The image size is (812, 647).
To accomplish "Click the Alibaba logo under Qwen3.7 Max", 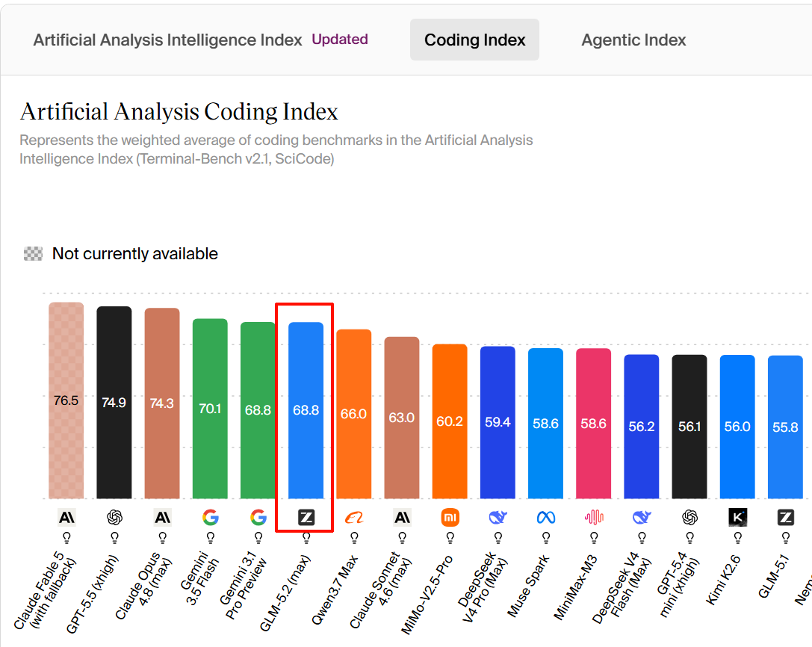I will tap(354, 517).
